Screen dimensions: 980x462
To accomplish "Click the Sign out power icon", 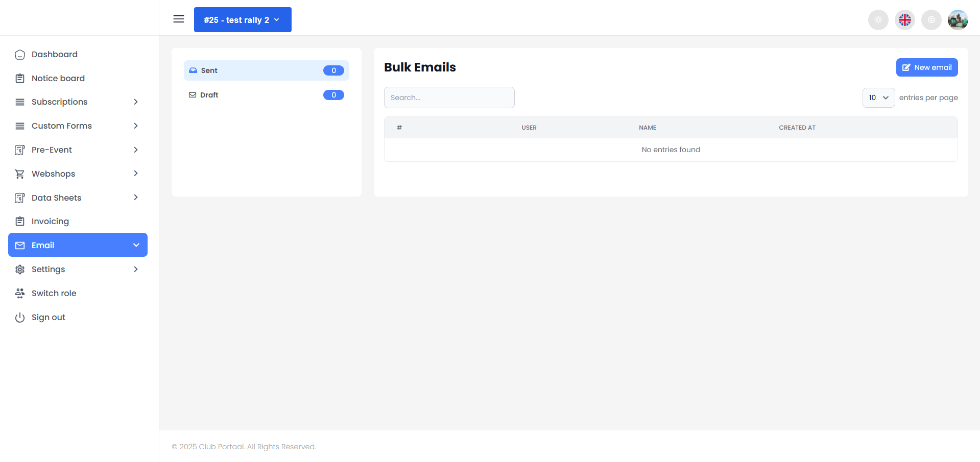I will (x=20, y=318).
